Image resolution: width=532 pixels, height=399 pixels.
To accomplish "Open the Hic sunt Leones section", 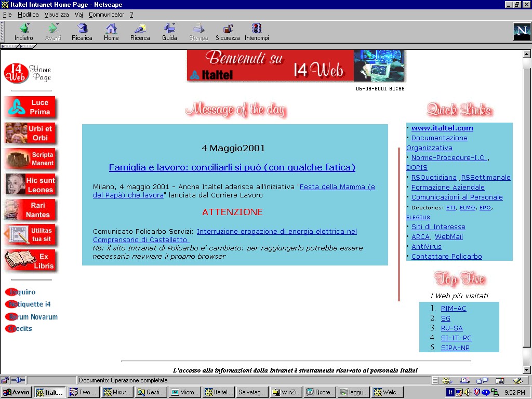I will (30, 184).
